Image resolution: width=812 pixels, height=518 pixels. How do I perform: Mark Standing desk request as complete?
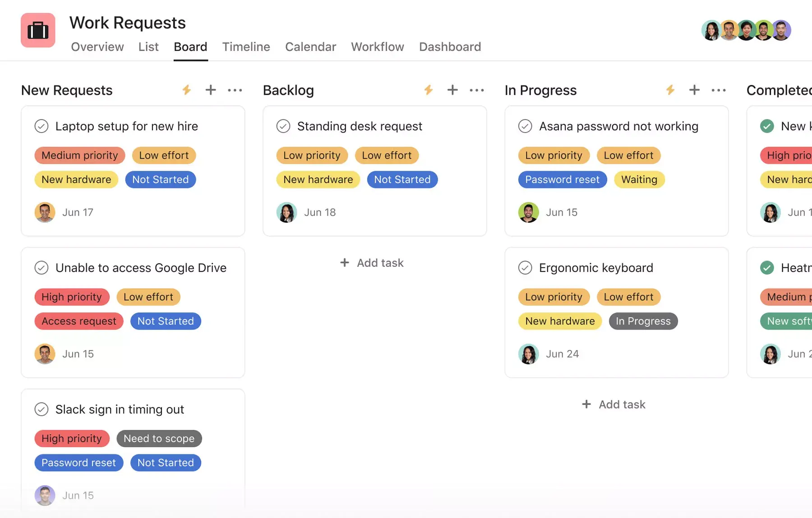[283, 126]
